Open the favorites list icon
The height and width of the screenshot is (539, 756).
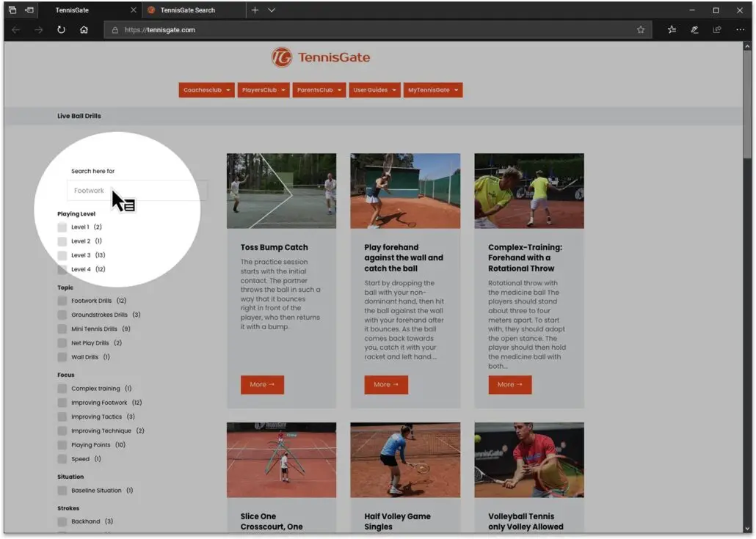coord(672,30)
